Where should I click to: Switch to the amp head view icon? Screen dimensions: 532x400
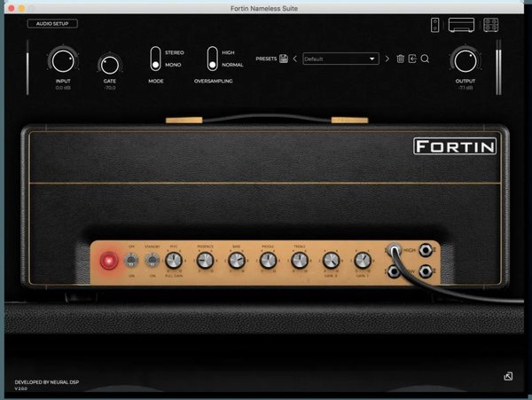[x=461, y=25]
